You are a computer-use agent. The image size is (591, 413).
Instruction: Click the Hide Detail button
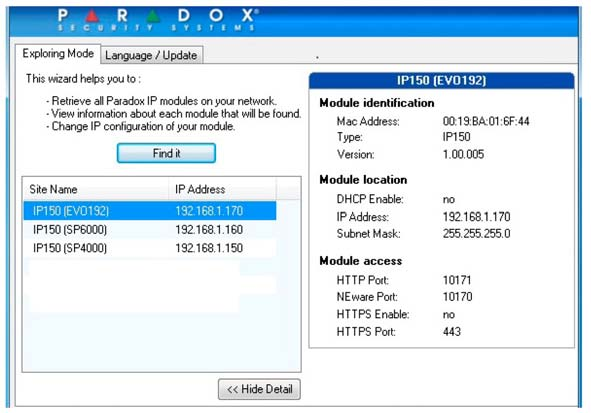click(259, 389)
